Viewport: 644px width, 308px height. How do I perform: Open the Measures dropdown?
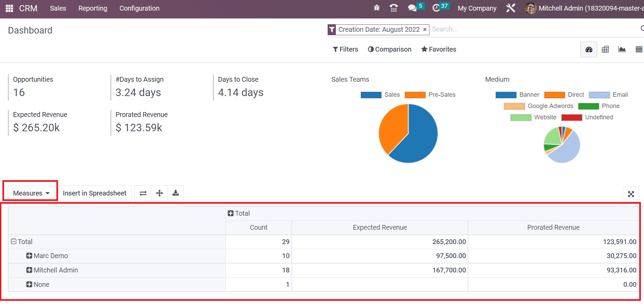(30, 193)
